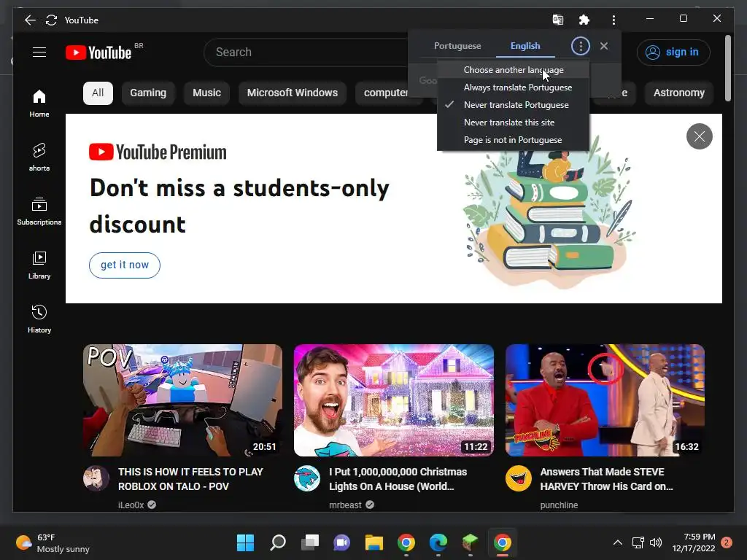Open Subscriptions in the sidebar
This screenshot has width=747, height=560.
(39, 211)
